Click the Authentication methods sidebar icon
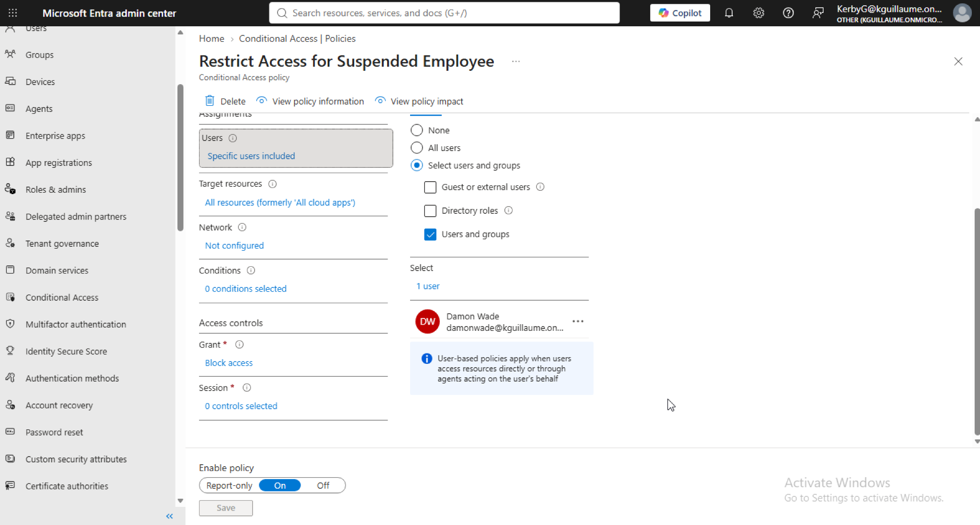This screenshot has width=980, height=525. click(x=10, y=378)
